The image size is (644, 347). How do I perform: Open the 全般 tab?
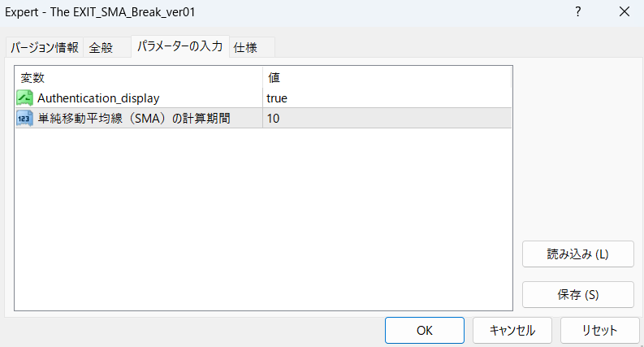(102, 47)
